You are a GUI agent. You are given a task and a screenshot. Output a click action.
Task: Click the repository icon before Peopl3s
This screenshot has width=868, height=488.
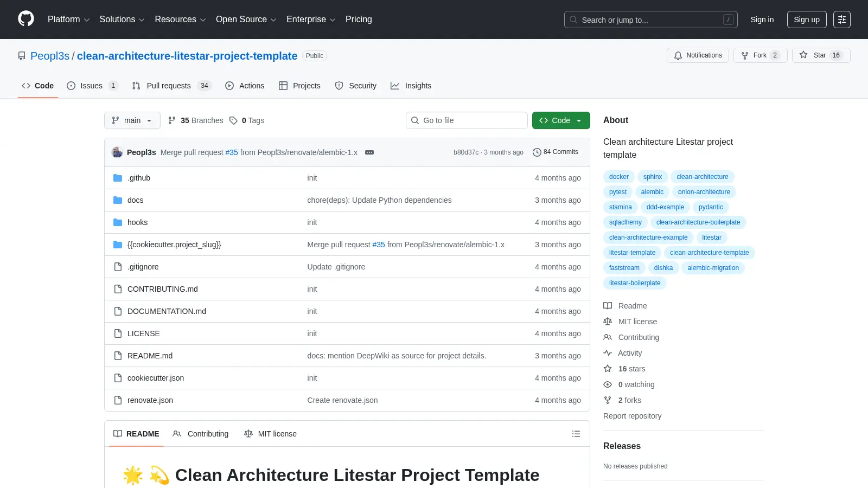(22, 56)
